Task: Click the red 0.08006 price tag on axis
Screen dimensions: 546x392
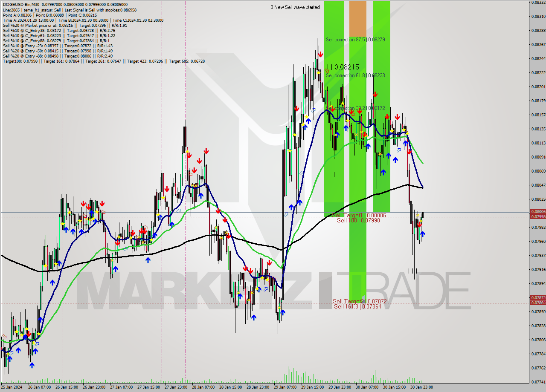Action: [x=537, y=212]
